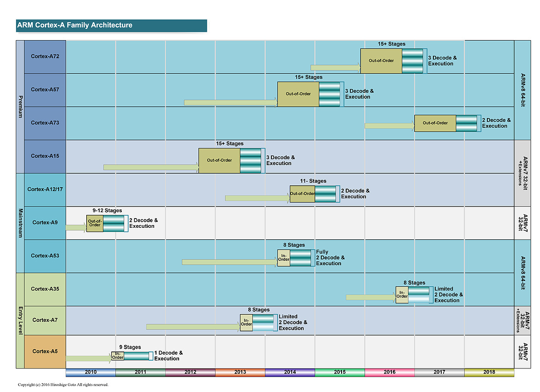The height and width of the screenshot is (392, 540).
Task: Click "ARMv7 32-bit +Extensions" beside Cortex-A15 and A12/17 rows
Action: [x=522, y=173]
